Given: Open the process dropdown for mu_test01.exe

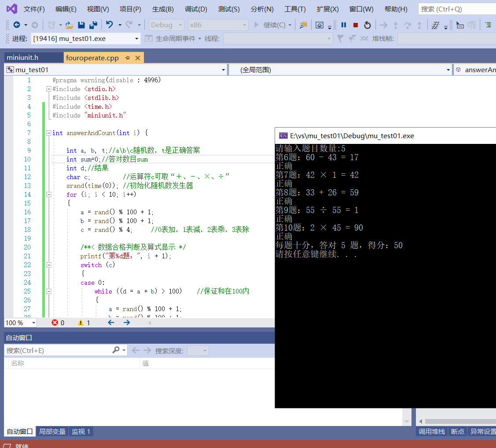Looking at the screenshot, I should pyautogui.click(x=136, y=39).
